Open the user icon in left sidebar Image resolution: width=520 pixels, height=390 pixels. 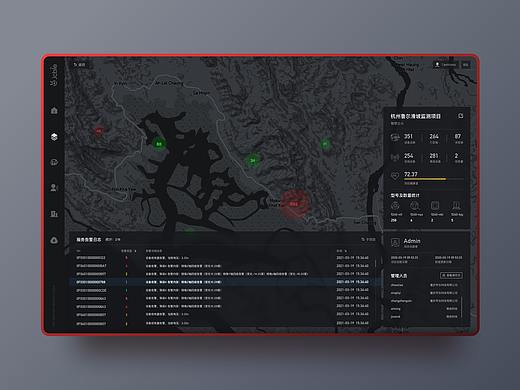54,188
